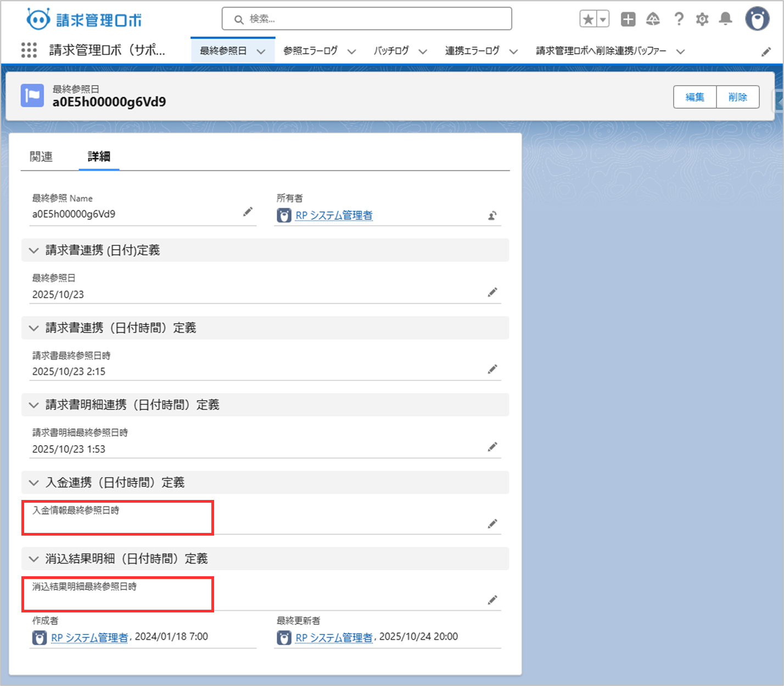Click the search input box
The width and height of the screenshot is (784, 686).
[x=367, y=19]
